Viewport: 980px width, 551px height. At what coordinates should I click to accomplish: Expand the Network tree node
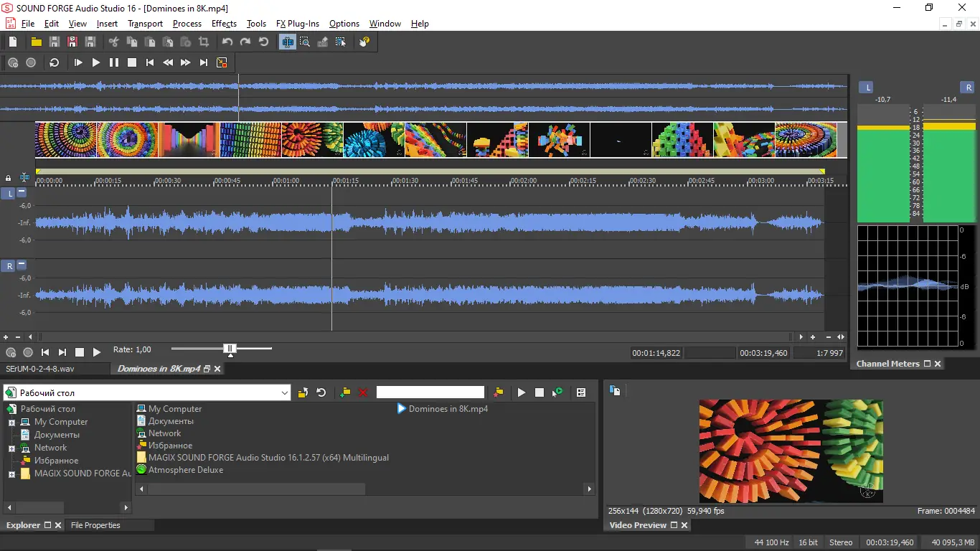11,448
